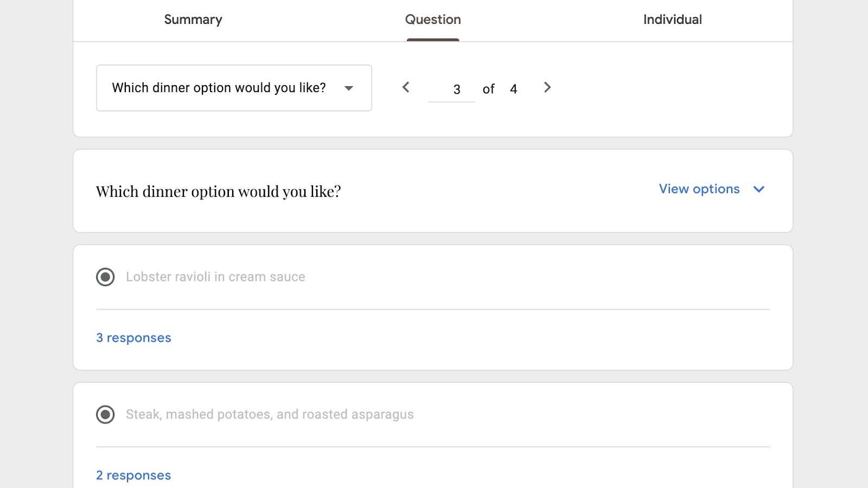
Task: Click the Lobster ravioli in cream sauce label
Action: pyautogui.click(x=215, y=277)
